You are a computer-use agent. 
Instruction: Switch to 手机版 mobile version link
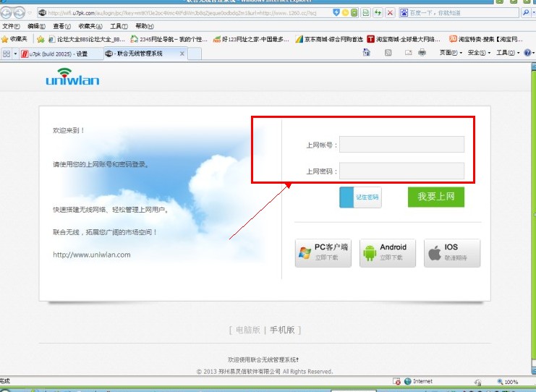(x=282, y=330)
